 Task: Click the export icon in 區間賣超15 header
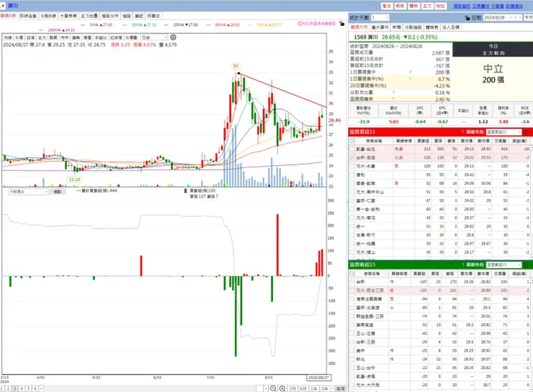tap(526, 264)
